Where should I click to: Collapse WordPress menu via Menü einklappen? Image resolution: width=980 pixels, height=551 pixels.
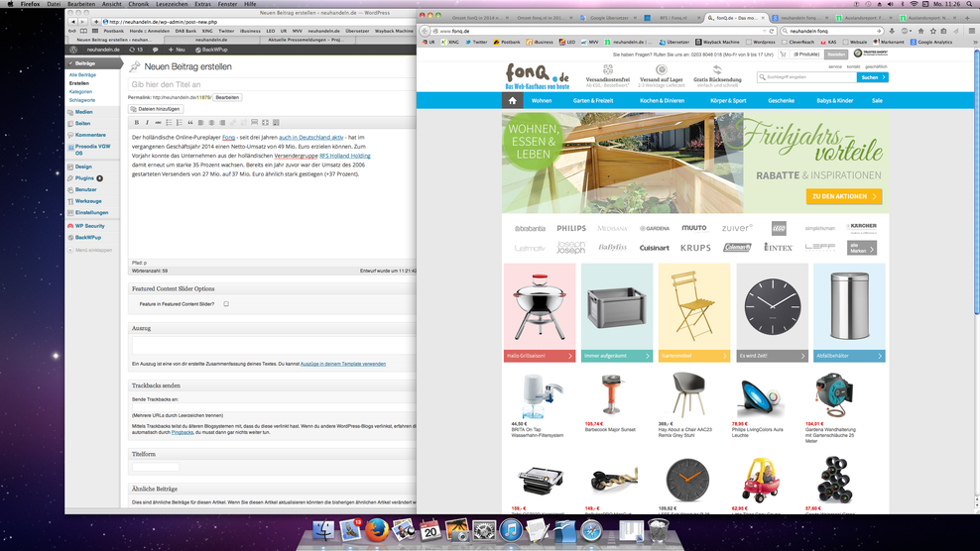click(x=90, y=250)
